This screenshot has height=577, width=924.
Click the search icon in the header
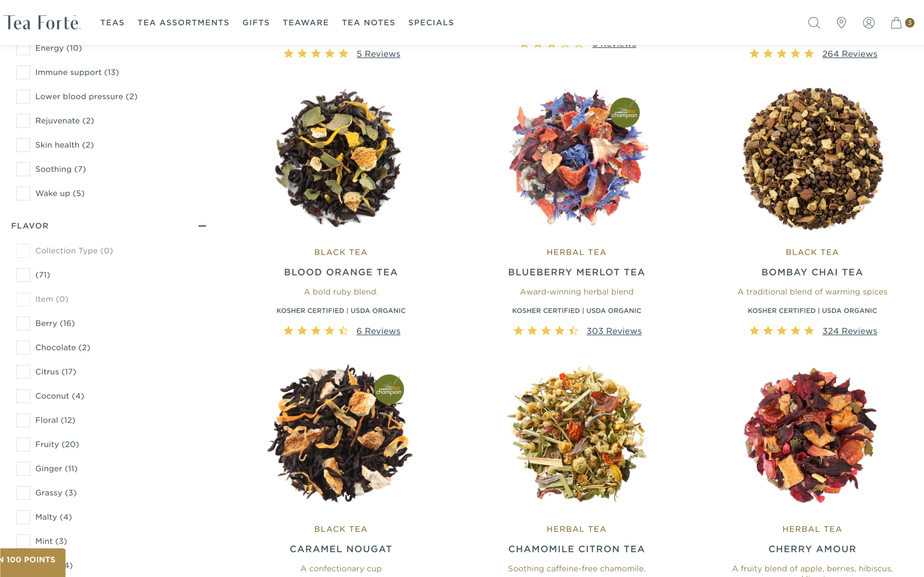[x=814, y=22]
